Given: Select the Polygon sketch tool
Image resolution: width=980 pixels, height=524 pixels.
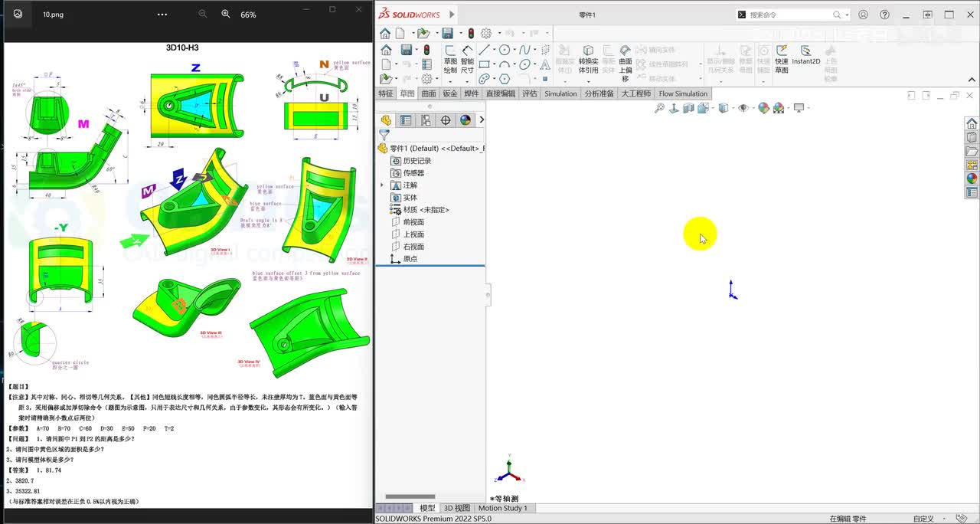Looking at the screenshot, I should [x=505, y=79].
